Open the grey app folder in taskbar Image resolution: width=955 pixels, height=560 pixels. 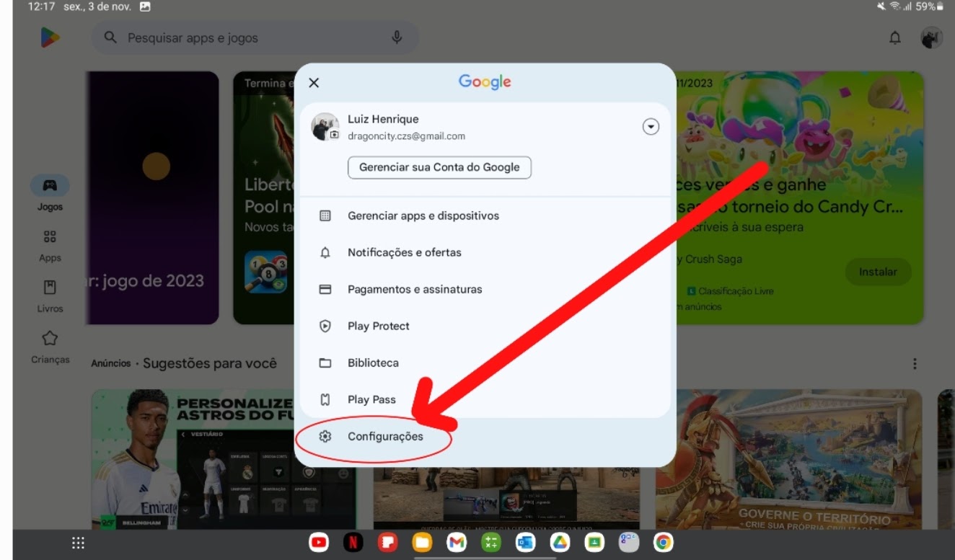pyautogui.click(x=629, y=543)
